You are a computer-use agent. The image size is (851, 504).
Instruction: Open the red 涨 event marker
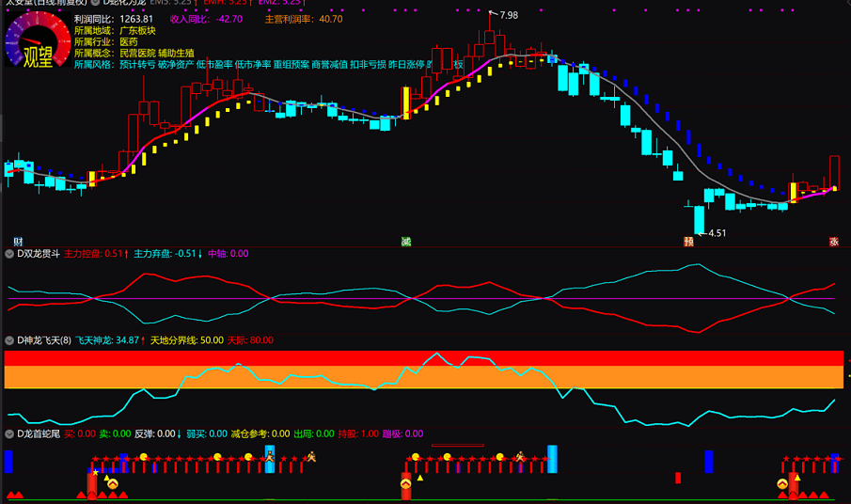pyautogui.click(x=834, y=242)
